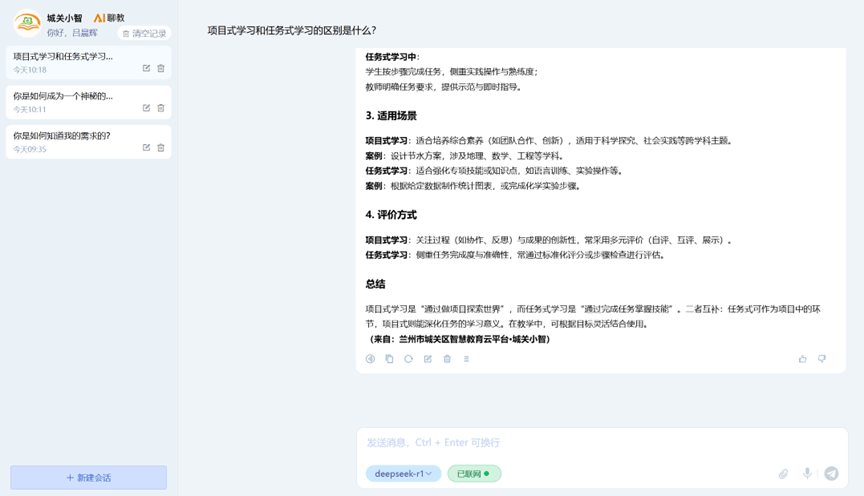The width and height of the screenshot is (864, 496).
Task: Delete the response using its trash icon
Action: (447, 359)
